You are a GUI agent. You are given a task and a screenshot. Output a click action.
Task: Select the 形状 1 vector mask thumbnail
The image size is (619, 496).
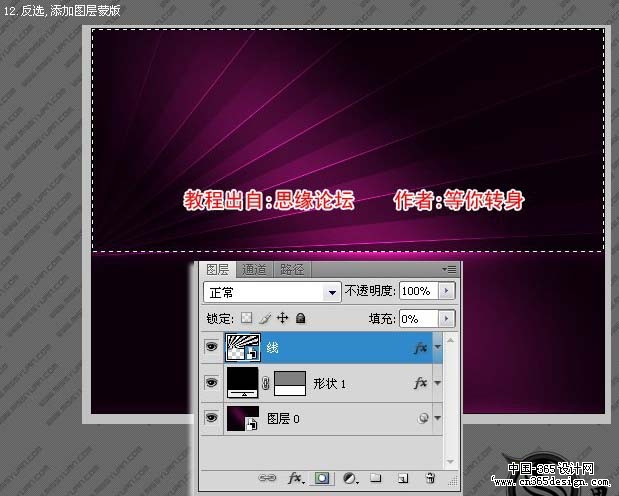click(x=290, y=383)
